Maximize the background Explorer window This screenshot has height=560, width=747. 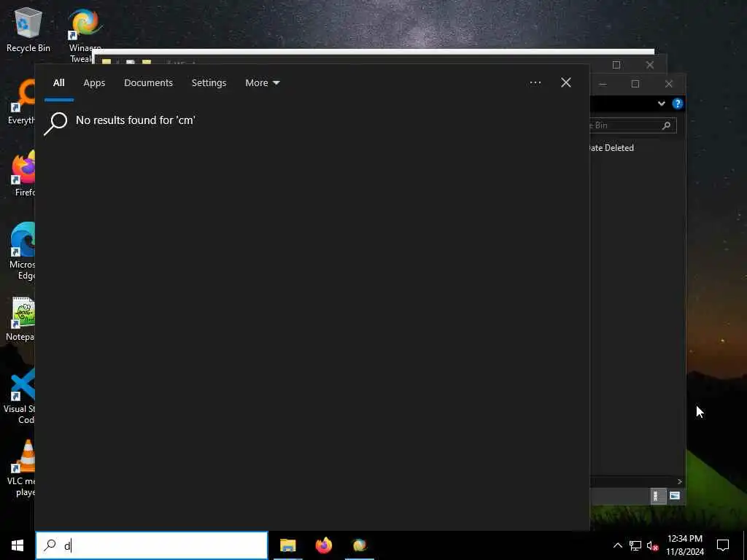point(616,65)
